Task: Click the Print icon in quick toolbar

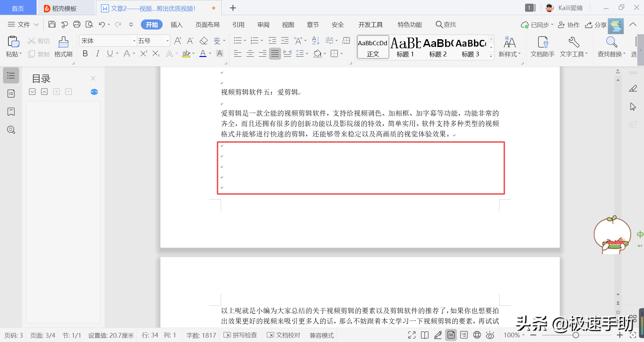Action: click(x=77, y=24)
